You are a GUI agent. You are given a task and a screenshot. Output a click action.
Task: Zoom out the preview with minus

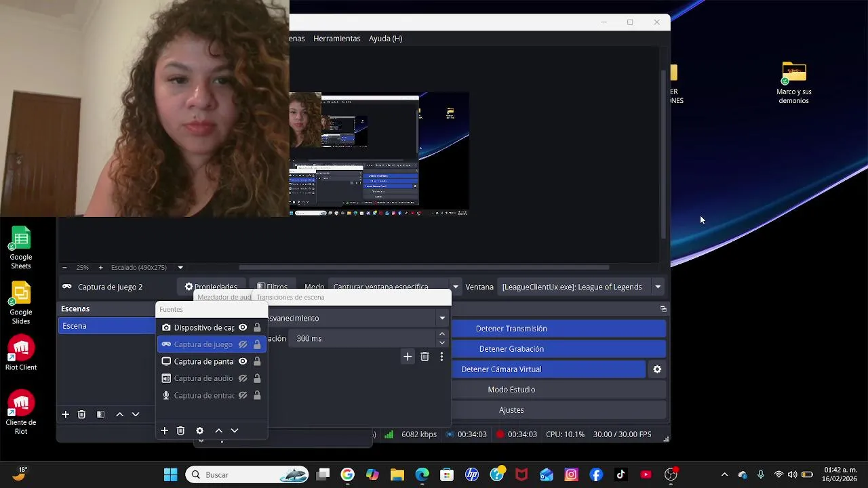point(64,268)
